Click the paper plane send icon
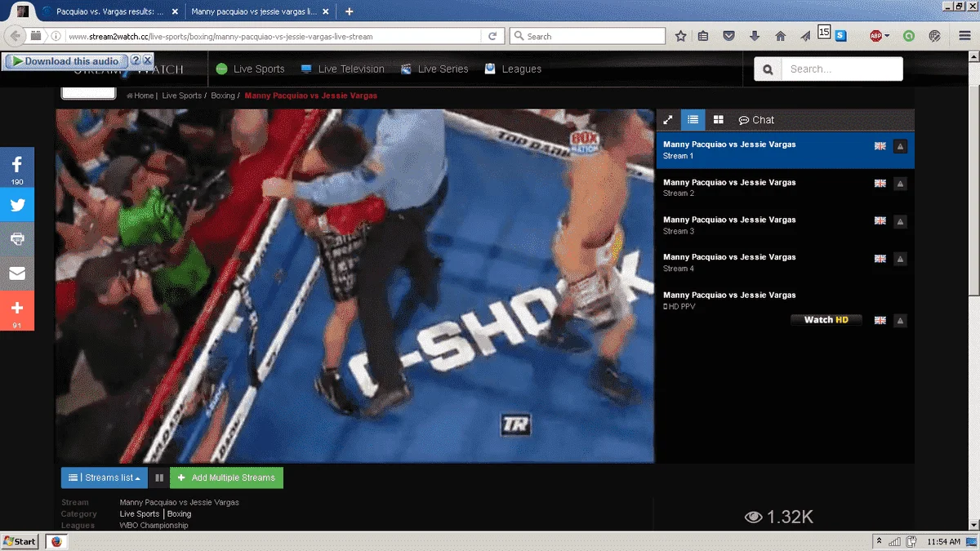Image resolution: width=980 pixels, height=551 pixels. (x=805, y=36)
